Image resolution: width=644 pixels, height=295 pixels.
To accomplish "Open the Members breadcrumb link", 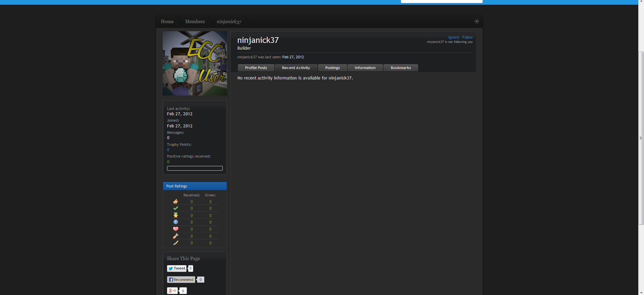I will (195, 21).
